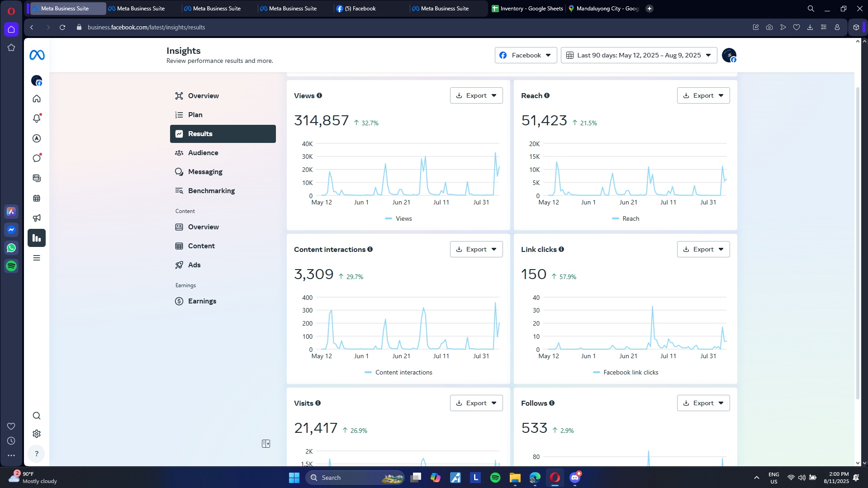Open the Last 90 days date range picker
The width and height of the screenshot is (868, 488).
[639, 55]
